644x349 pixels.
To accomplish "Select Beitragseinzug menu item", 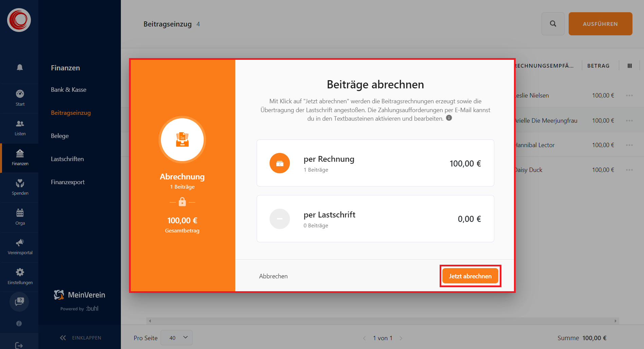I will pyautogui.click(x=71, y=113).
